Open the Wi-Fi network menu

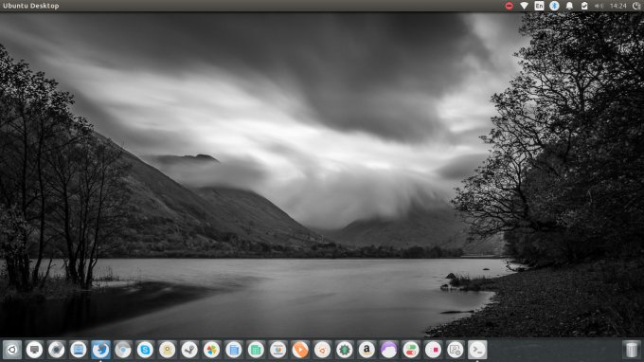pos(524,6)
